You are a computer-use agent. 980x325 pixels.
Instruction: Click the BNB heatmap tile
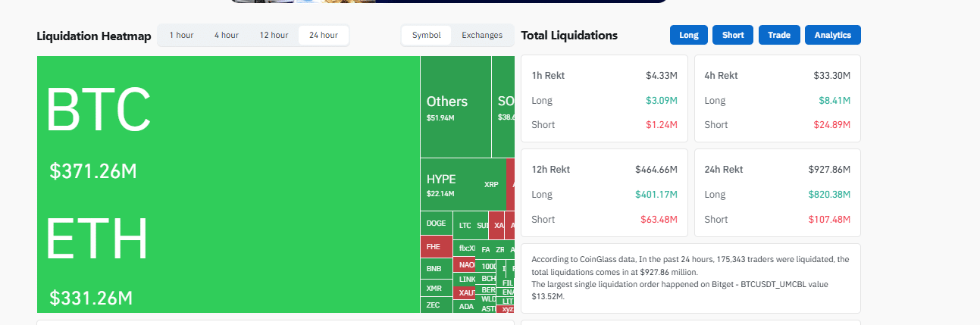436,268
